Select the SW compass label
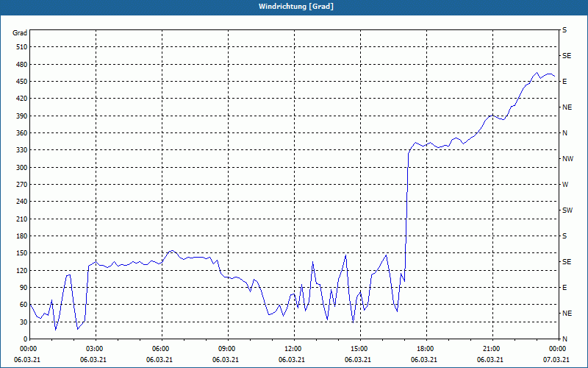Viewport: 588px width, 368px height. (567, 210)
